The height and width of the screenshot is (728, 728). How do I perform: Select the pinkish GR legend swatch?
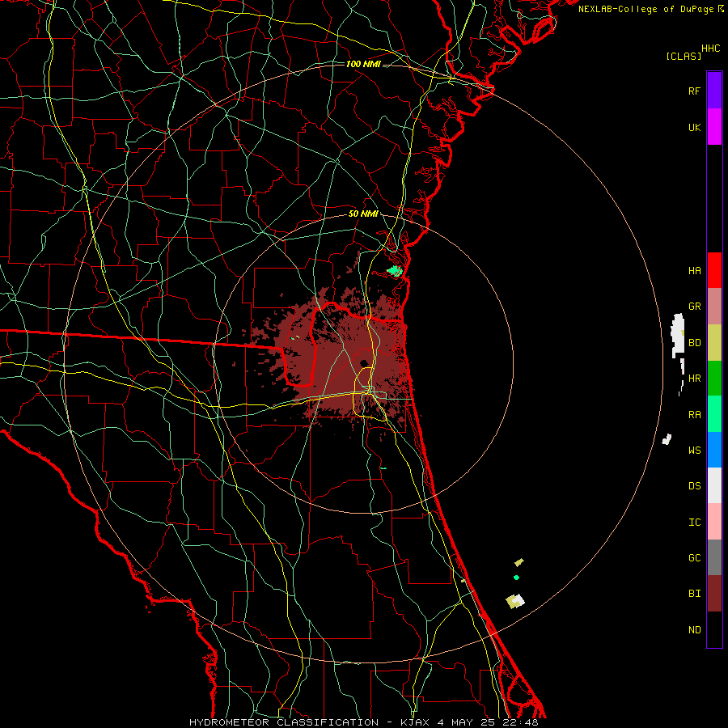point(714,307)
